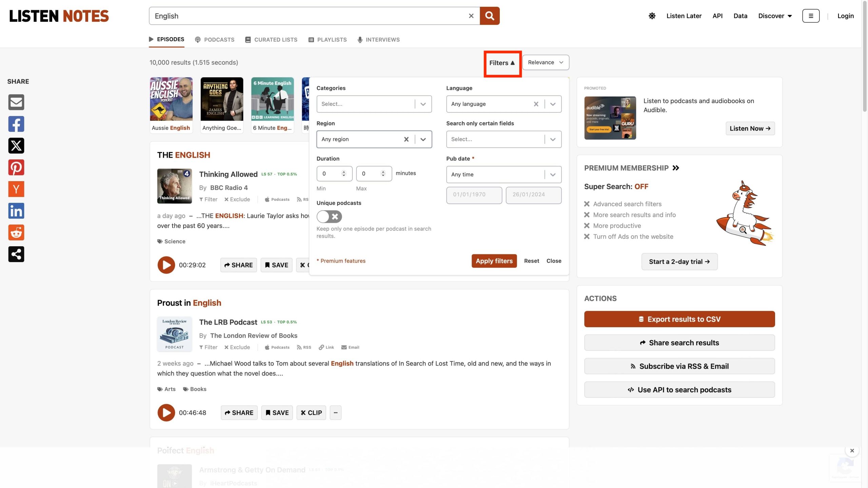
Task: Share via LinkedIn icon
Action: pyautogui.click(x=16, y=211)
